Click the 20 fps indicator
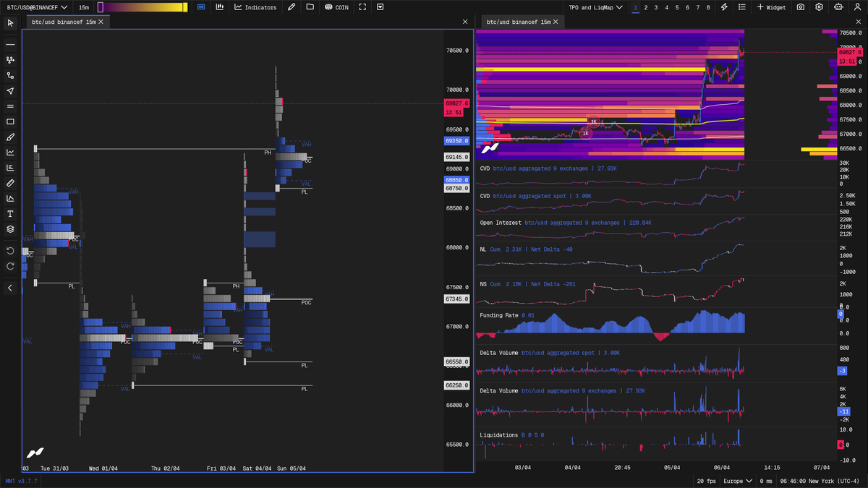The image size is (868, 488). [706, 481]
